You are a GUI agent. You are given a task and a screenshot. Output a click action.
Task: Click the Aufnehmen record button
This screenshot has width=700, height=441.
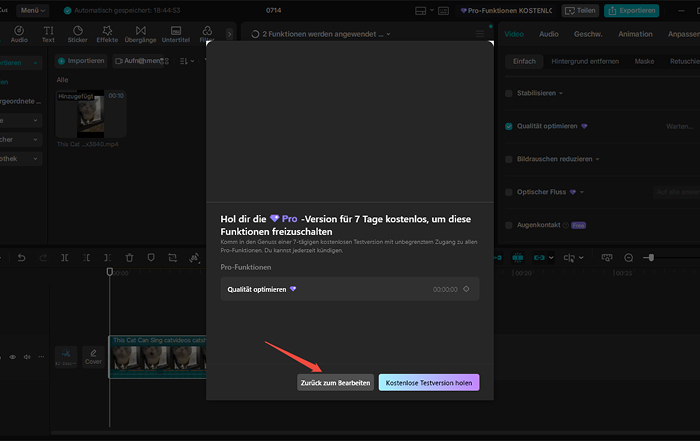tap(138, 61)
